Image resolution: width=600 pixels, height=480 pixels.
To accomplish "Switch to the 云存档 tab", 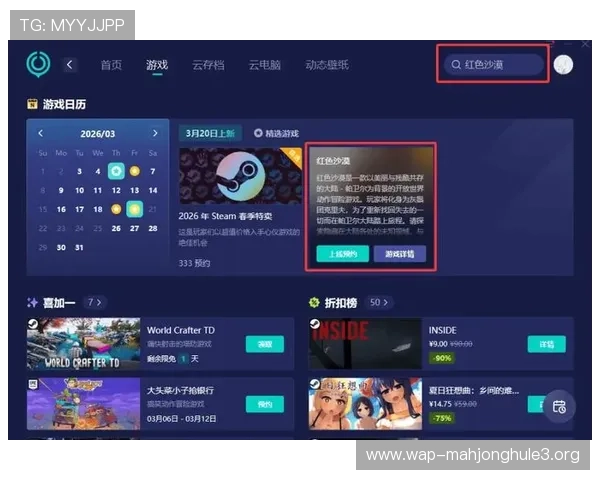I will click(x=208, y=65).
